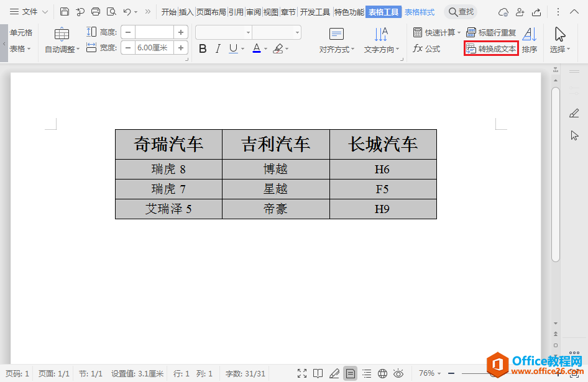The width and height of the screenshot is (588, 382).
Task: Toggle 标题行重复 header row repeat
Action: (x=491, y=33)
